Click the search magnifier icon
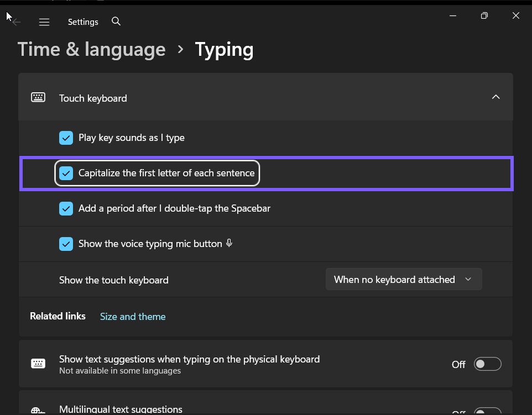Screen dimensions: 532x415 (x=116, y=22)
